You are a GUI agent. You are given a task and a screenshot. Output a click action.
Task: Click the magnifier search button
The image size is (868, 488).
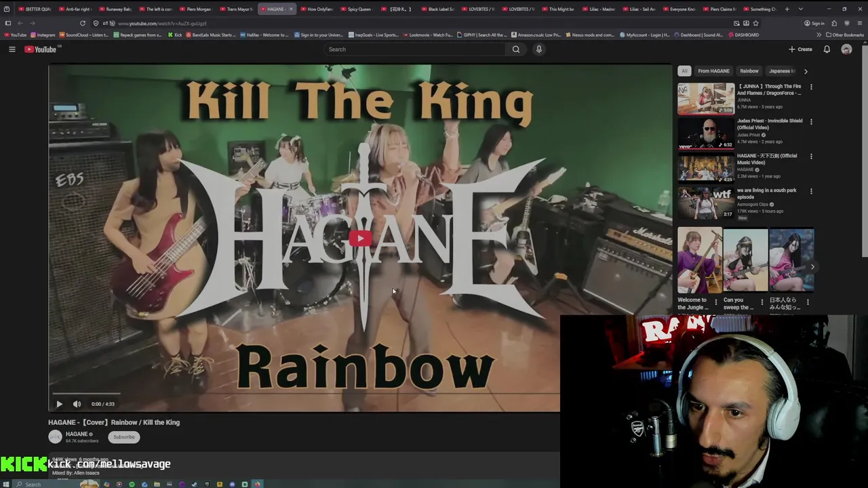click(516, 49)
